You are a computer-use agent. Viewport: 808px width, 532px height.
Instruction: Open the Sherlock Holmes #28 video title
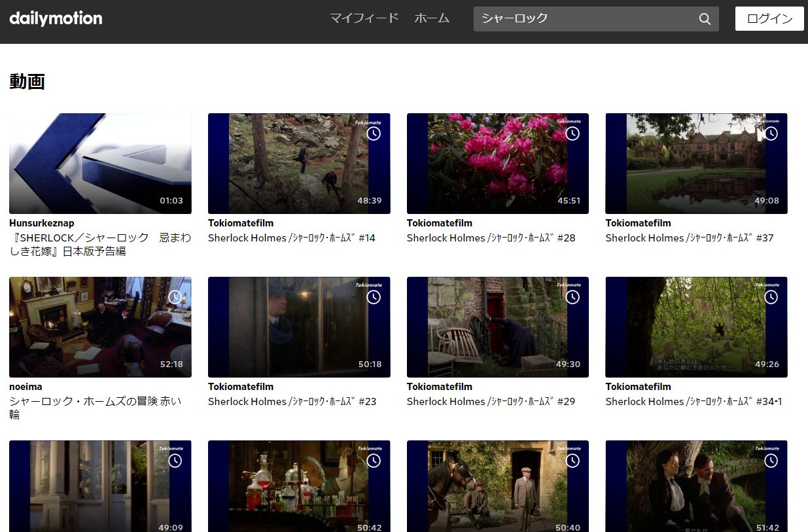click(x=491, y=238)
